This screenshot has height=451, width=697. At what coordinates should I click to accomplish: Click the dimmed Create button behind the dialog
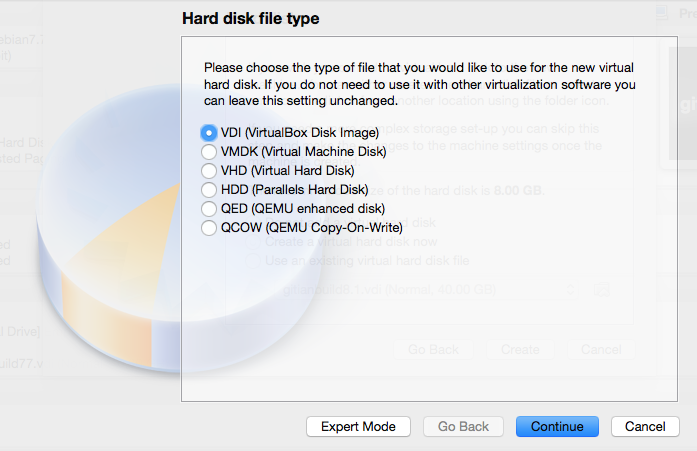click(x=520, y=350)
